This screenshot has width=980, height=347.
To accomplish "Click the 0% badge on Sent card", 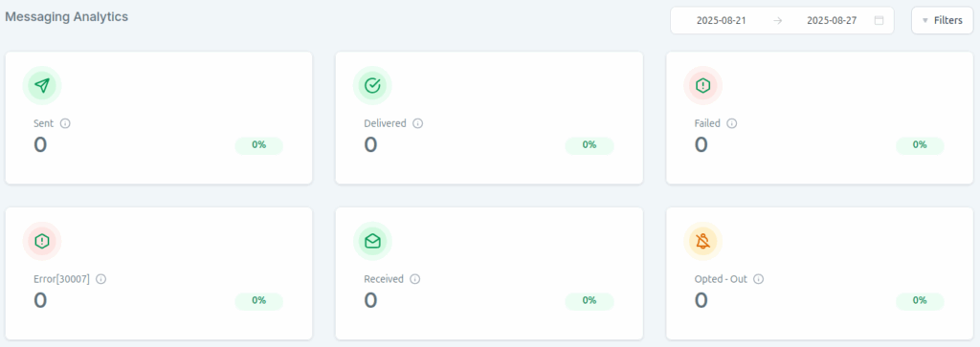I will coord(258,144).
